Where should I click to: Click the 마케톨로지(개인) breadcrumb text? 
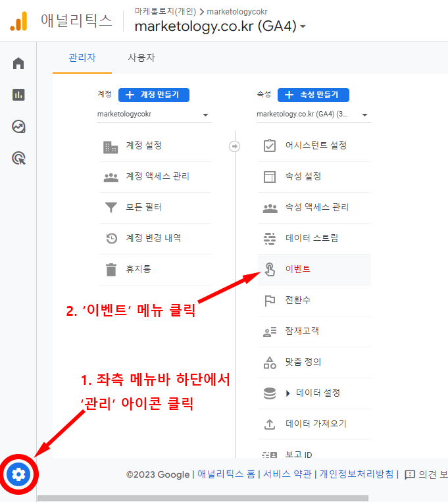[x=165, y=12]
